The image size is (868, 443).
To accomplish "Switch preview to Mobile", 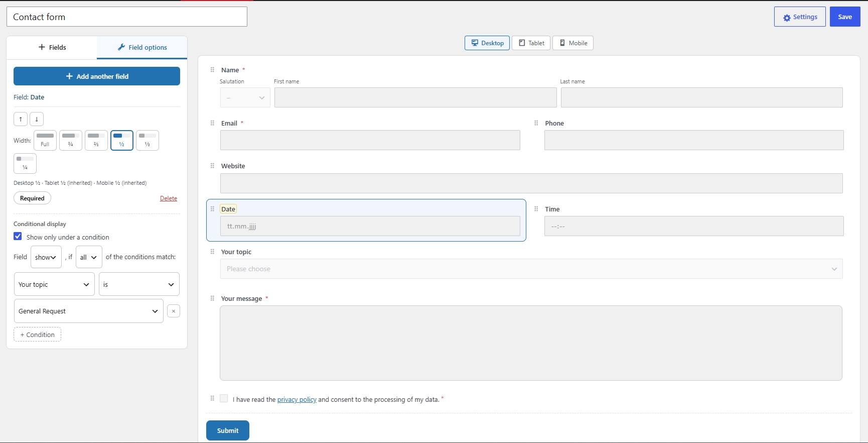I will [573, 43].
